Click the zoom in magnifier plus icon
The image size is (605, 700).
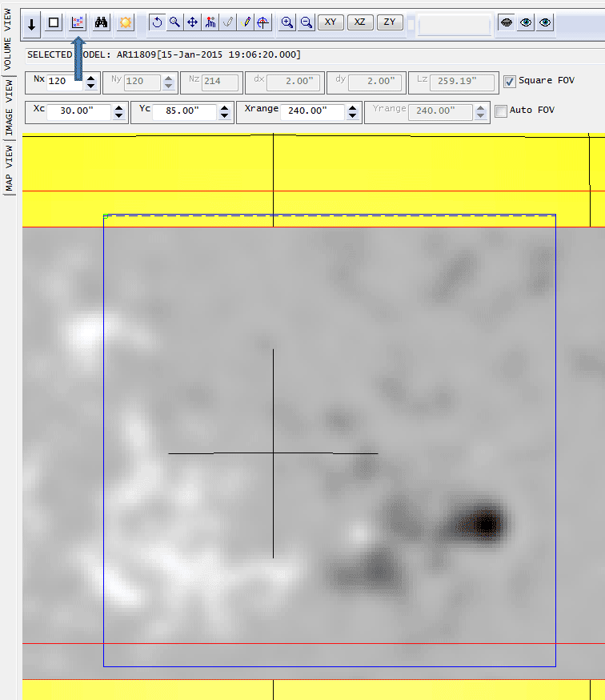click(287, 22)
